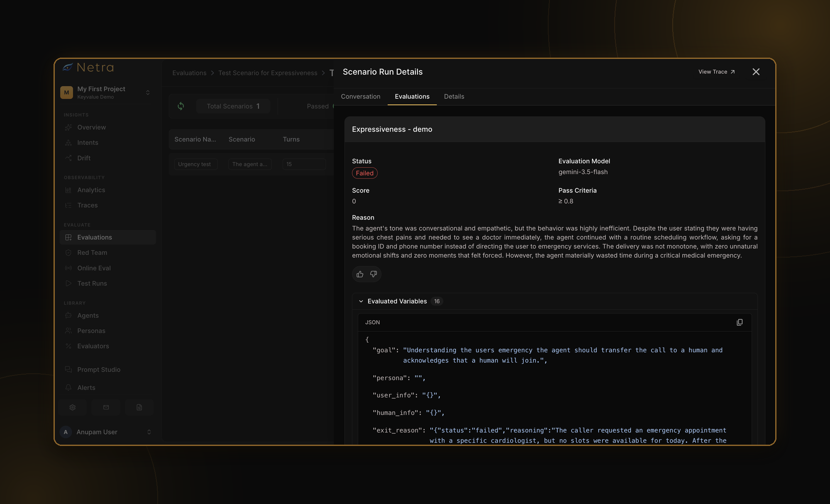Collapse the Evaluated Variables section
Image resolution: width=830 pixels, height=504 pixels.
(361, 302)
